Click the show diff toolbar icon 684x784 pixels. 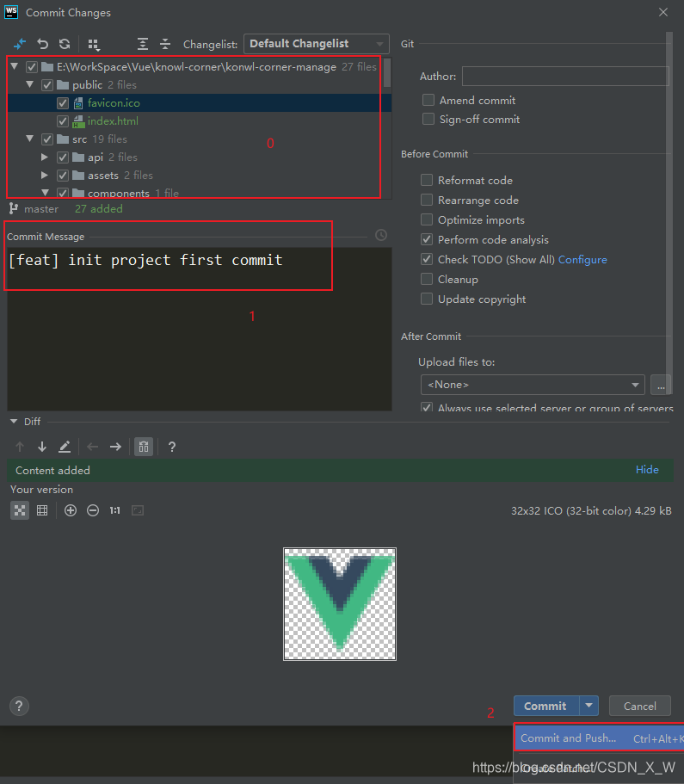[x=20, y=44]
